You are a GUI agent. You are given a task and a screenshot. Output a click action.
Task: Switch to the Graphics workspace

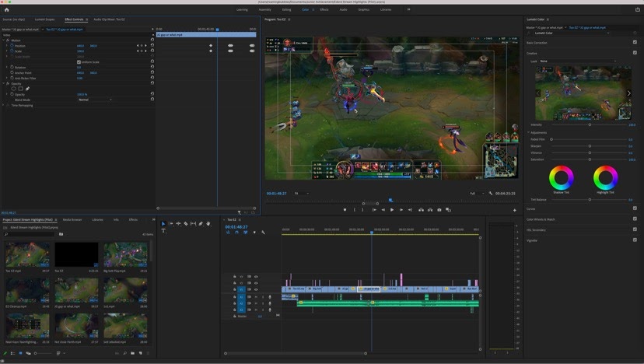point(363,9)
